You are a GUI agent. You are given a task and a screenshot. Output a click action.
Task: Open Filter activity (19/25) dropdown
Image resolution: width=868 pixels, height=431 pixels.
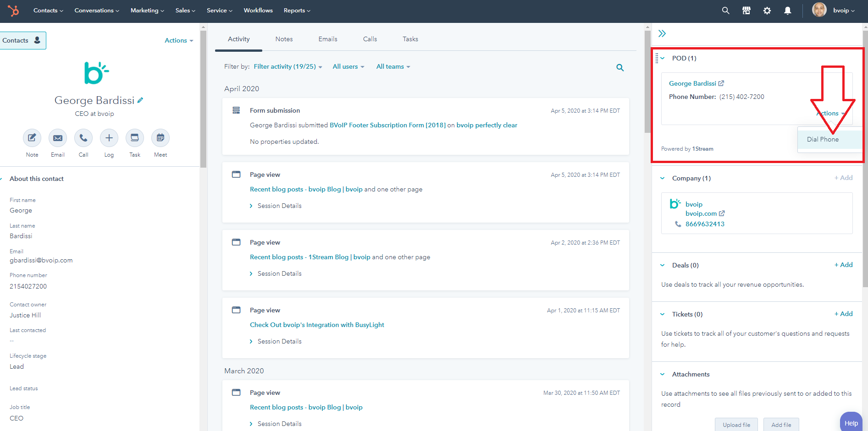tap(288, 67)
